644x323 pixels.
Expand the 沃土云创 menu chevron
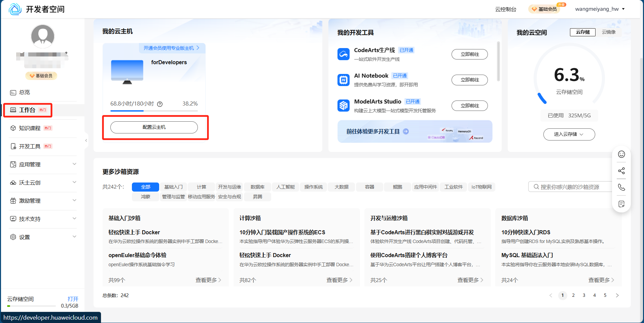[x=74, y=182]
